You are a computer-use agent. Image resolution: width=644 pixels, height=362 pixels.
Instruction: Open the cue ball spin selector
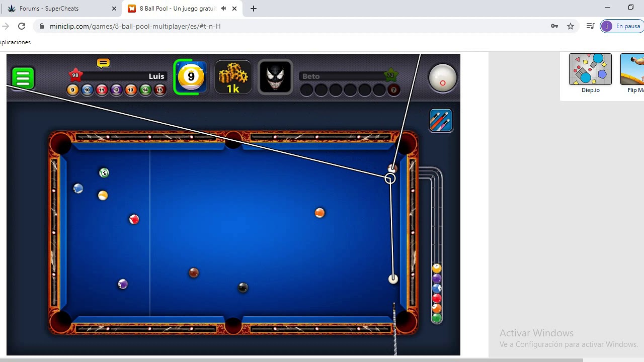click(x=443, y=78)
